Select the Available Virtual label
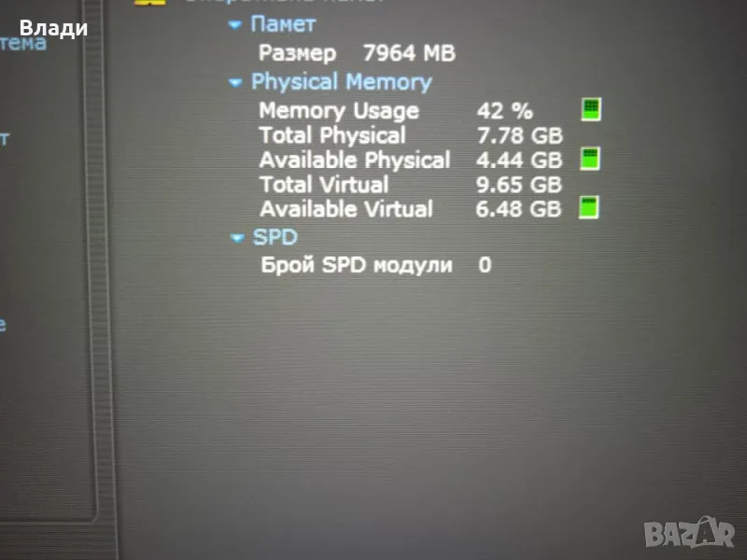The image size is (747, 560). coord(346,209)
